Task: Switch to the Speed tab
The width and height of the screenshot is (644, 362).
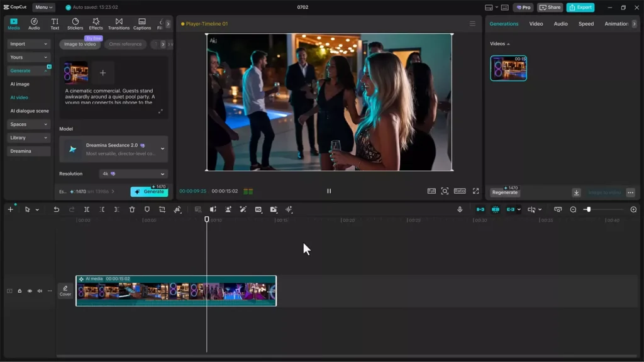Action: (x=586, y=24)
